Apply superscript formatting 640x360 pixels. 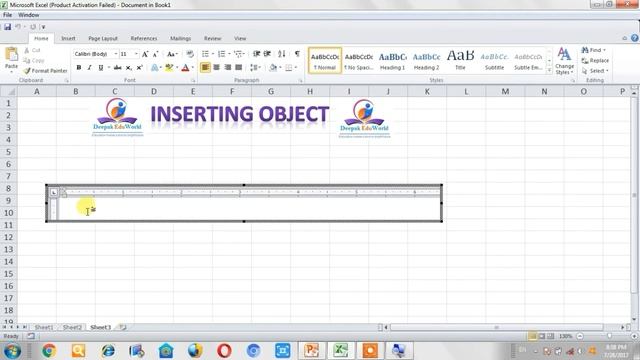[x=139, y=67]
